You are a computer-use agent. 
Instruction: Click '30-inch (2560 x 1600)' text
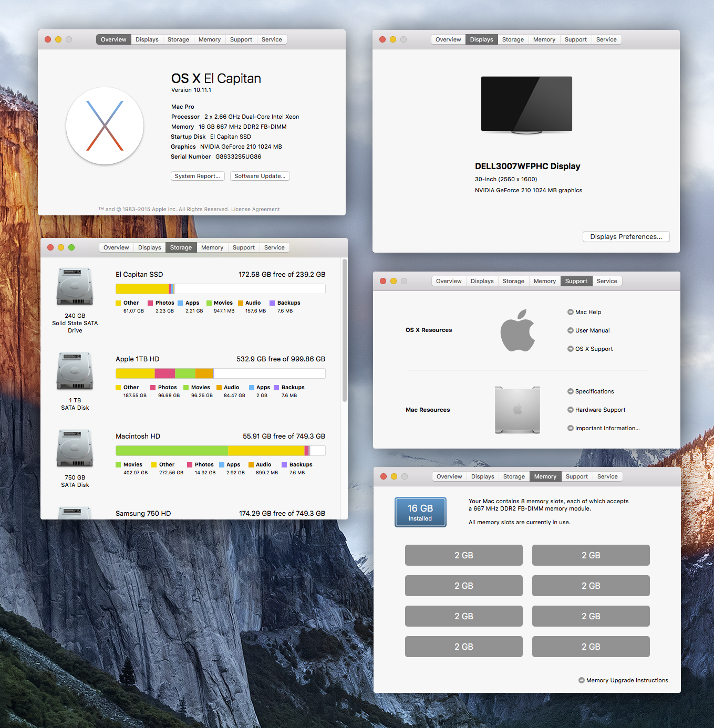click(x=506, y=179)
